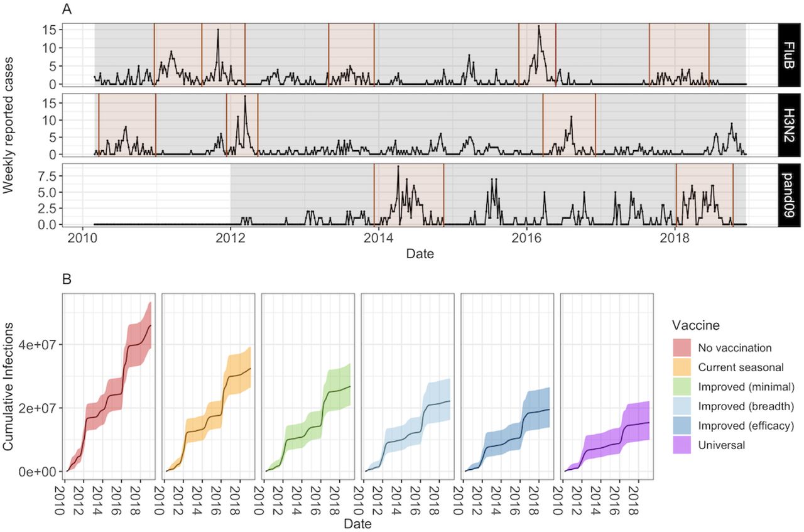The width and height of the screenshot is (804, 532).
Task: Click the red No vaccination legend swatch
Action: (x=681, y=347)
